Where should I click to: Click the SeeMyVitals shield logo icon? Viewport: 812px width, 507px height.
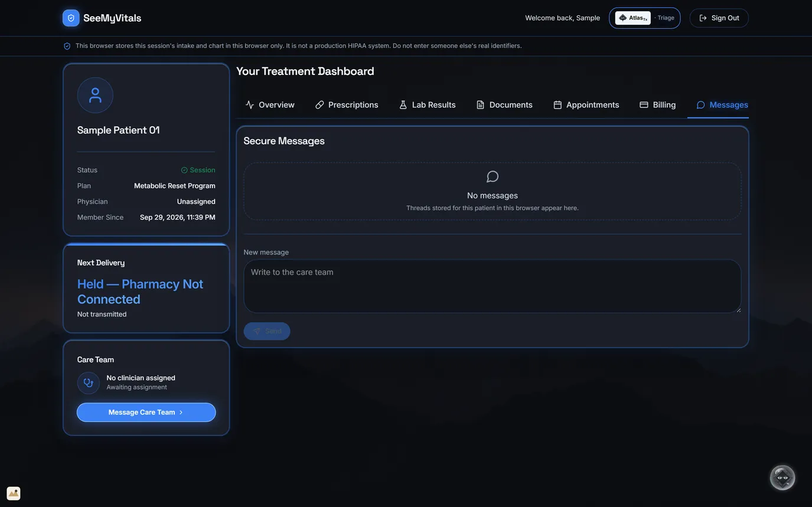(x=71, y=18)
